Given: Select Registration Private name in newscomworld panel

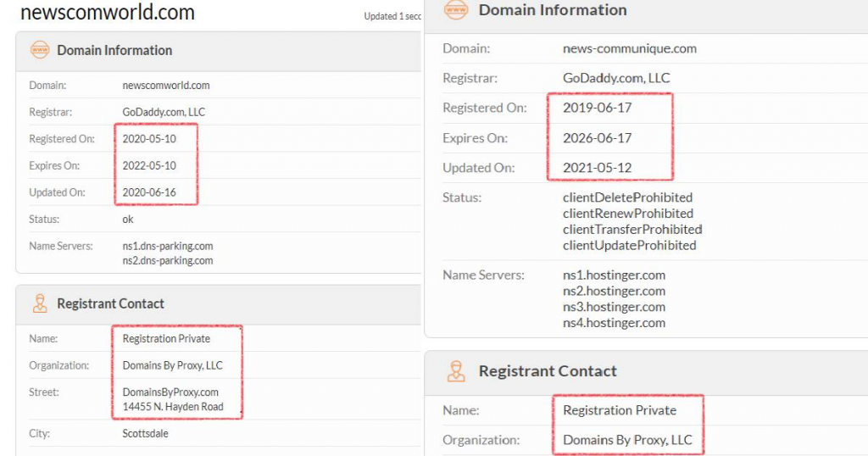Looking at the screenshot, I should pyautogui.click(x=167, y=339).
